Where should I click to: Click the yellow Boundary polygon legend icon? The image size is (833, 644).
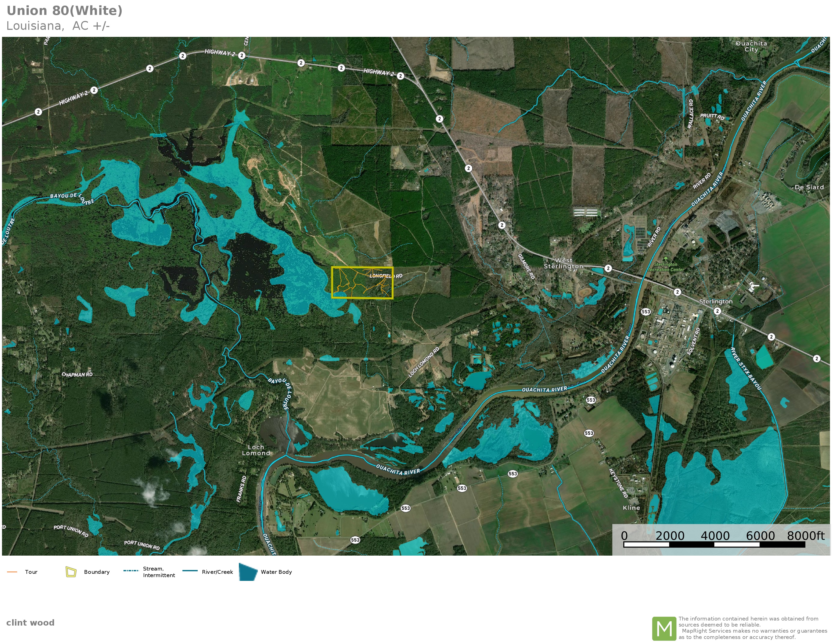pos(71,572)
